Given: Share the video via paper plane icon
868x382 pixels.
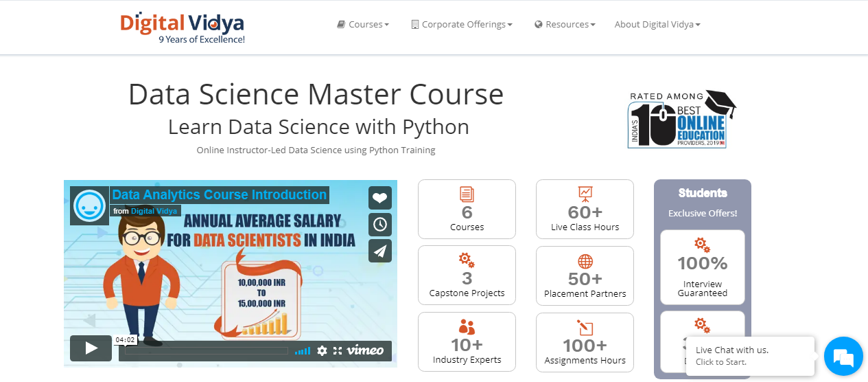Looking at the screenshot, I should click(380, 250).
